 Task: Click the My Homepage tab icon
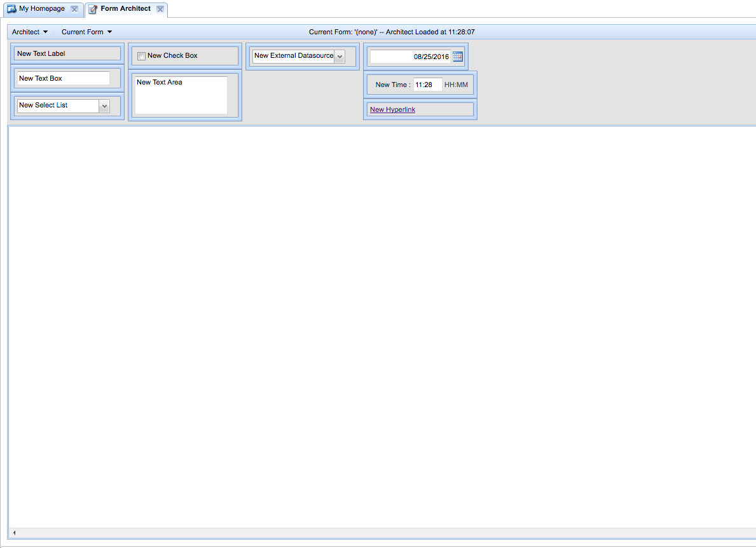pyautogui.click(x=11, y=9)
